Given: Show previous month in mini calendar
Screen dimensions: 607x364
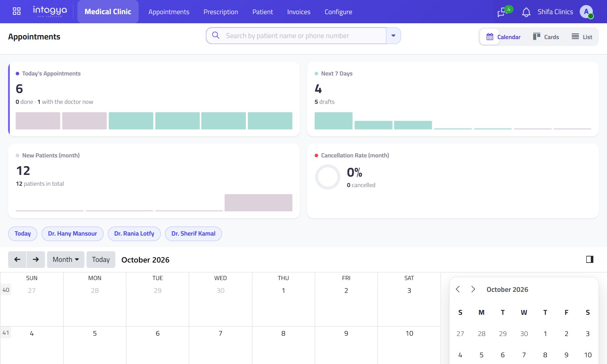Looking at the screenshot, I should click(x=458, y=289).
